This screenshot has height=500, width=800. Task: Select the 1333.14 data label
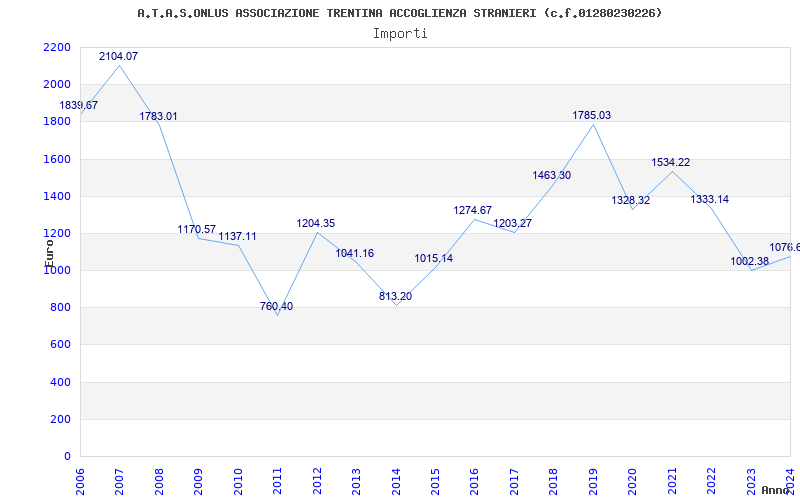710,199
